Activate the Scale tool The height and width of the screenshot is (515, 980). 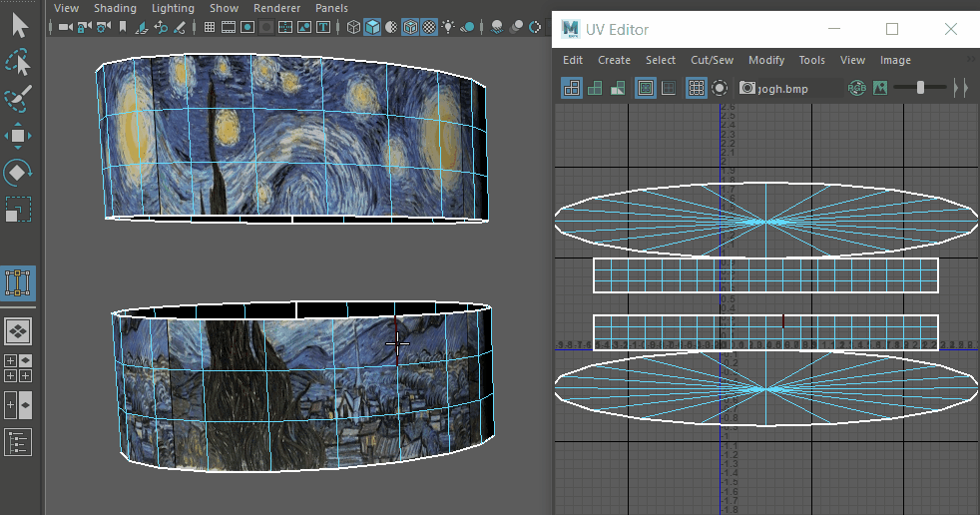pyautogui.click(x=19, y=211)
